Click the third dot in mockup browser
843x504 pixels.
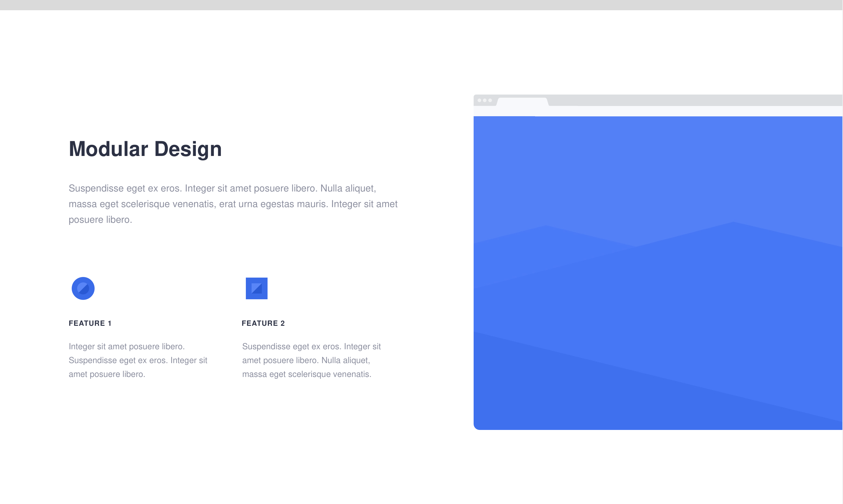click(490, 100)
